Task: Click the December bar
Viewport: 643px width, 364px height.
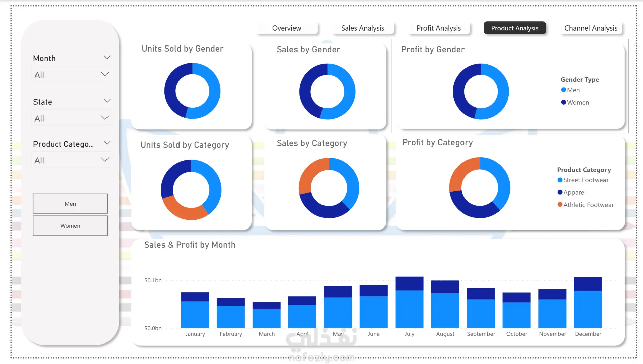Action: [588, 302]
